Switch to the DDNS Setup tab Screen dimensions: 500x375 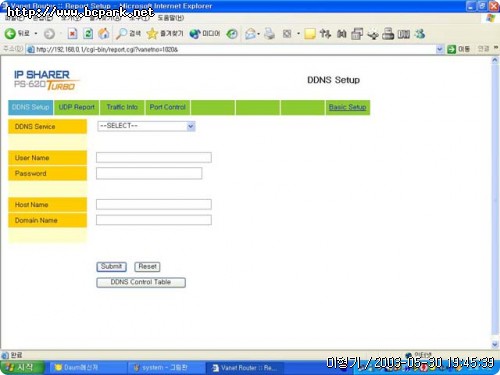tap(30, 107)
